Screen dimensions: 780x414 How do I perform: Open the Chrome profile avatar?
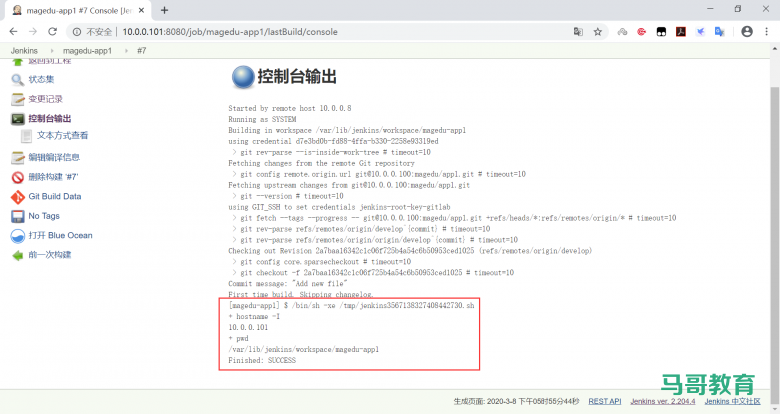(747, 31)
